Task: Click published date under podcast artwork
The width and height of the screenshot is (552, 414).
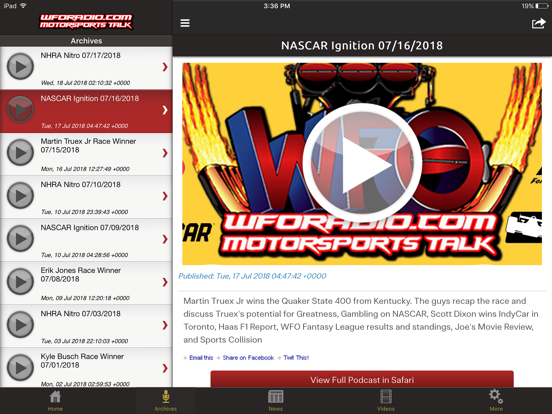Action: (x=252, y=276)
